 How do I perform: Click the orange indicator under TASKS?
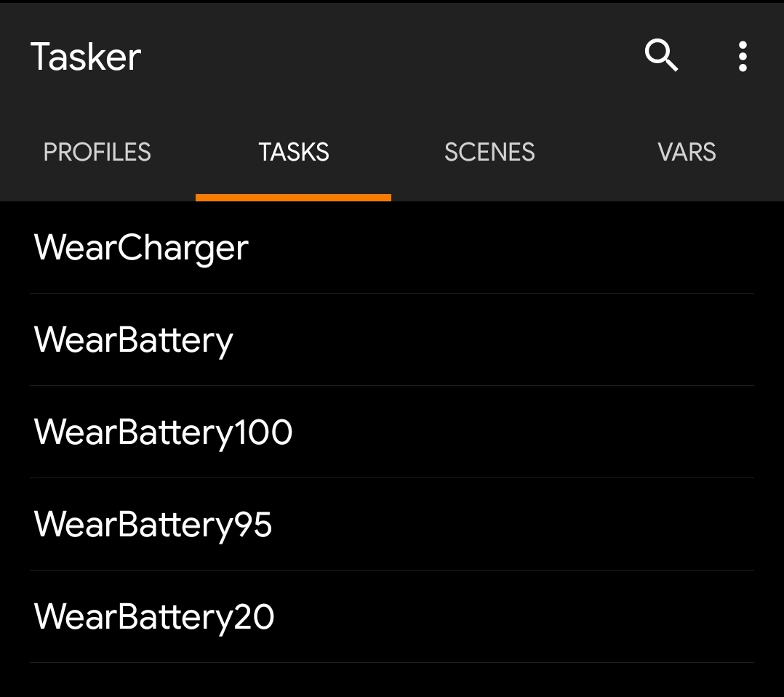point(294,197)
